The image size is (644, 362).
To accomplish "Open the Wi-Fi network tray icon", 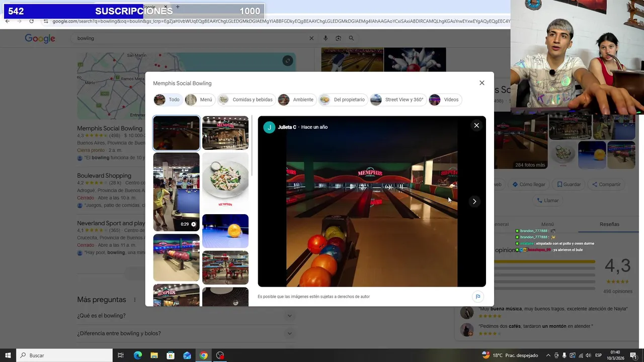I will pos(580,355).
